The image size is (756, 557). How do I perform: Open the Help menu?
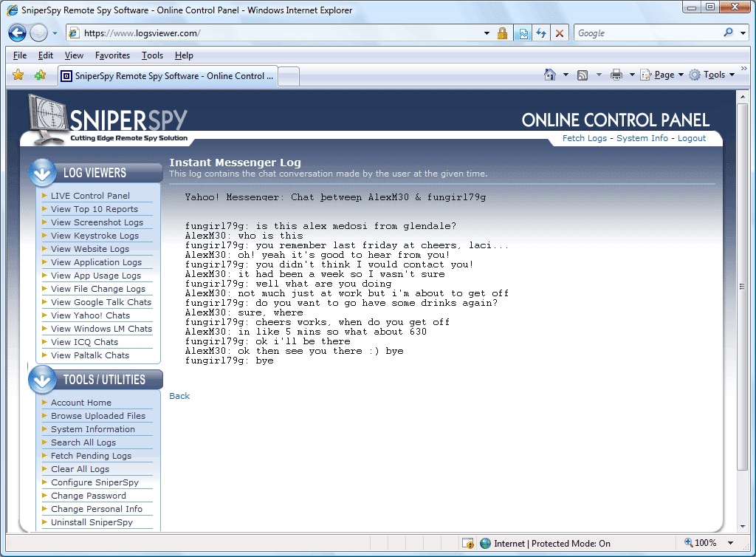184,55
